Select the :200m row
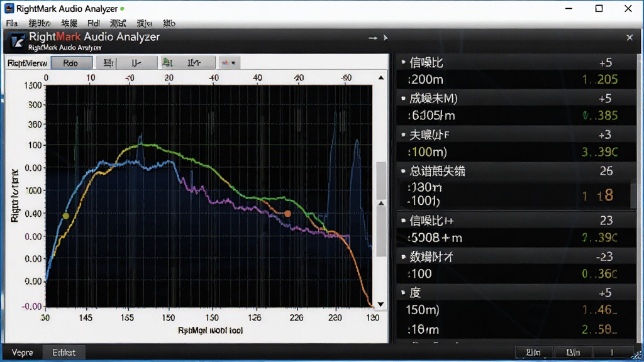Image resolution: width=644 pixels, height=362 pixels. coord(516,80)
